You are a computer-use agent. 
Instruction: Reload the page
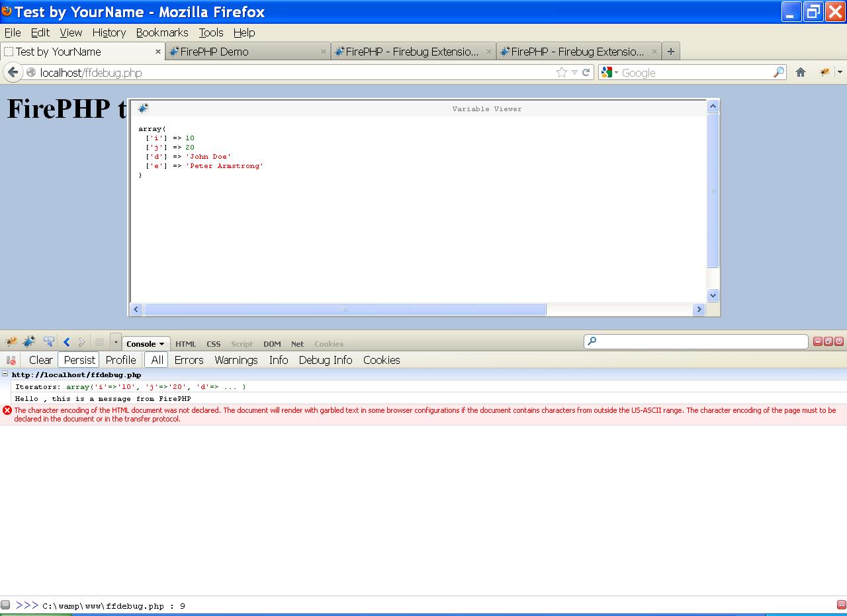pos(586,73)
